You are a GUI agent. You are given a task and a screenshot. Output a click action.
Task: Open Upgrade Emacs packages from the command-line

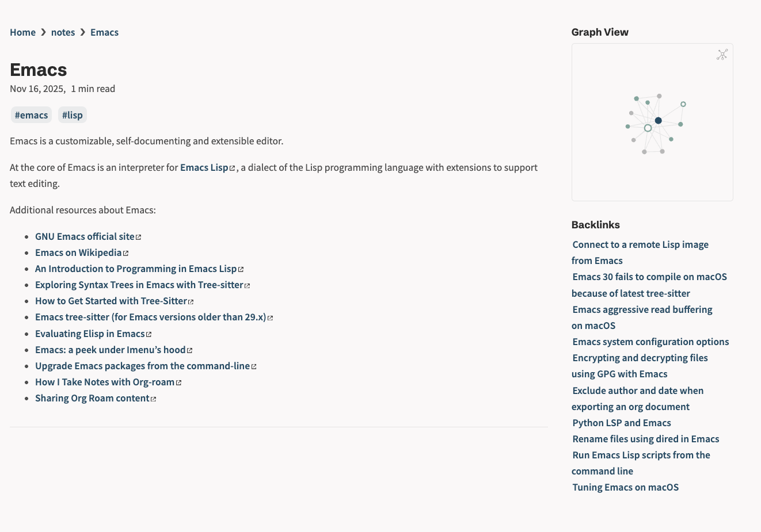(142, 366)
